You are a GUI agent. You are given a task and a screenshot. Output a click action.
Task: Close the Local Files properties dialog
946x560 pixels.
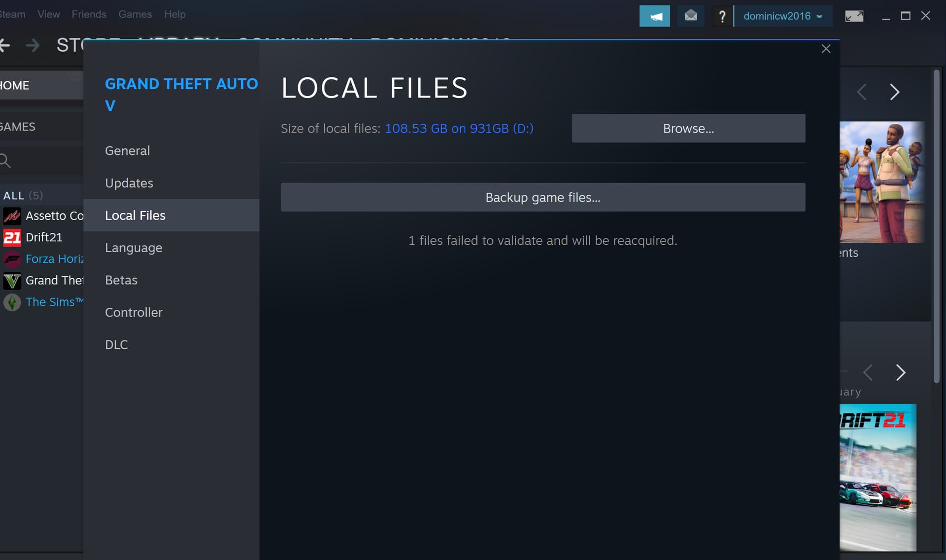(x=826, y=49)
